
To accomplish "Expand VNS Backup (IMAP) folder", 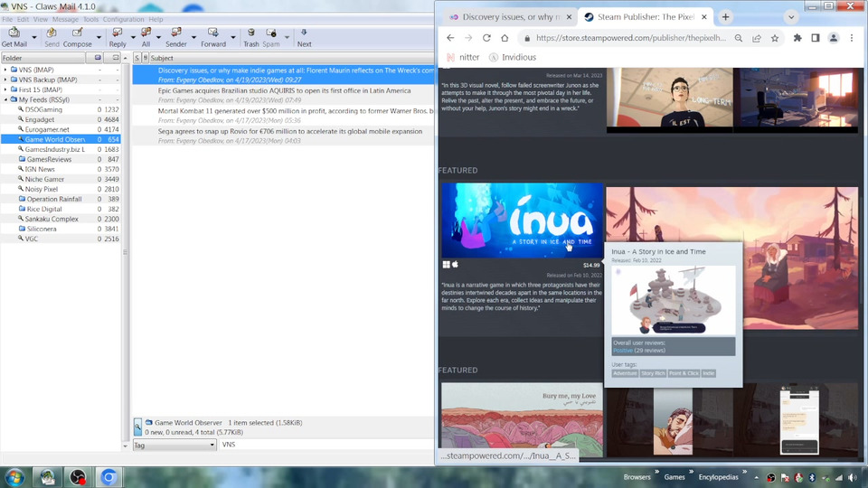I will [x=5, y=80].
